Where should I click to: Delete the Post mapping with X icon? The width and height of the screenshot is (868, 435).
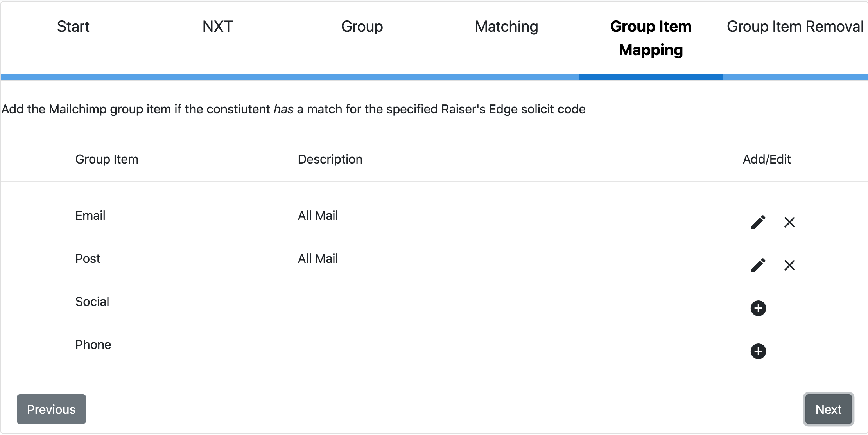click(789, 265)
